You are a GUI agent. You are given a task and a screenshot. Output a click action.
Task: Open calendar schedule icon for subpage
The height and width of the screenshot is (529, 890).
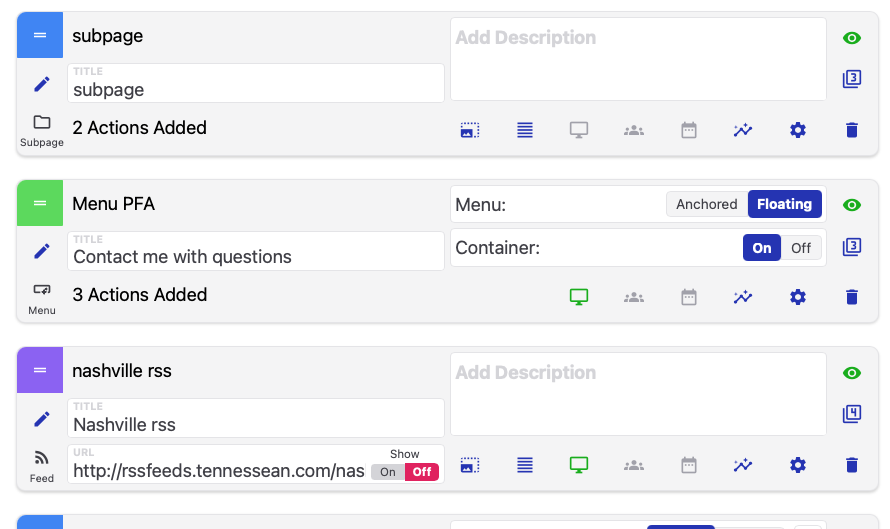pyautogui.click(x=689, y=130)
